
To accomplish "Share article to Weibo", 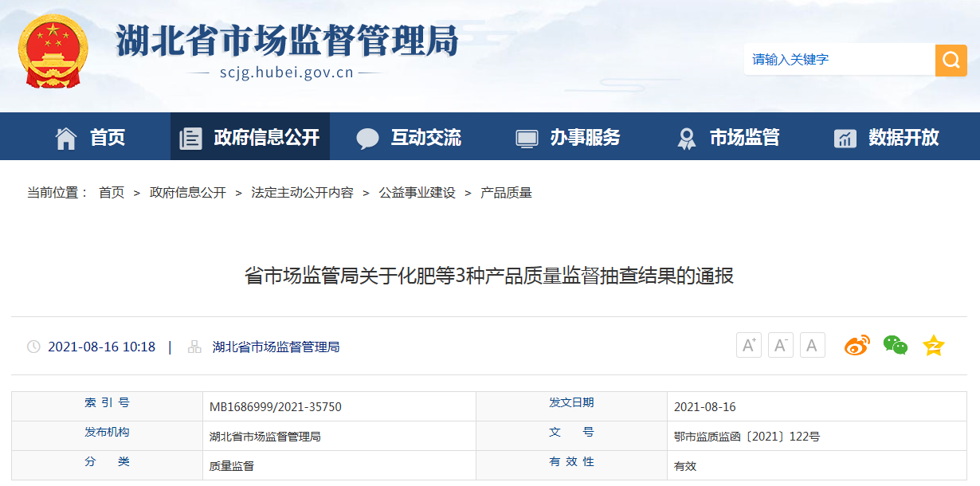I will pos(857,346).
